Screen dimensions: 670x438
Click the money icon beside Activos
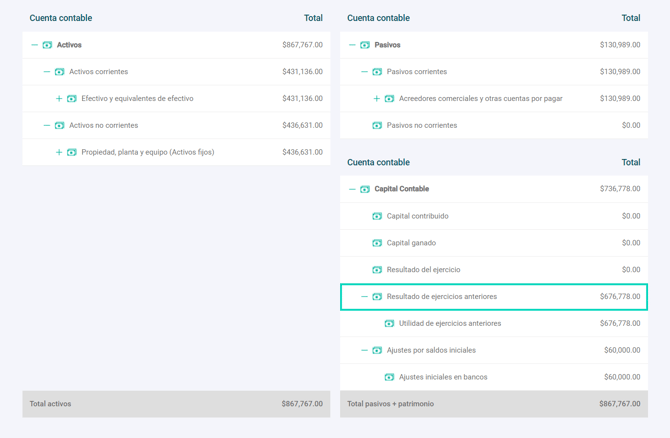coord(47,45)
